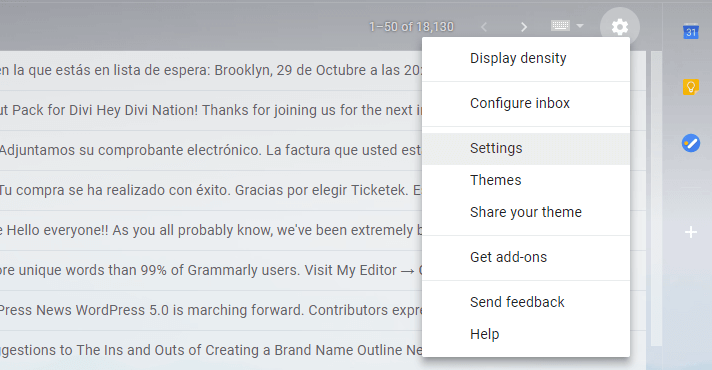
Task: Select Settings in the gear menu
Action: click(526, 148)
